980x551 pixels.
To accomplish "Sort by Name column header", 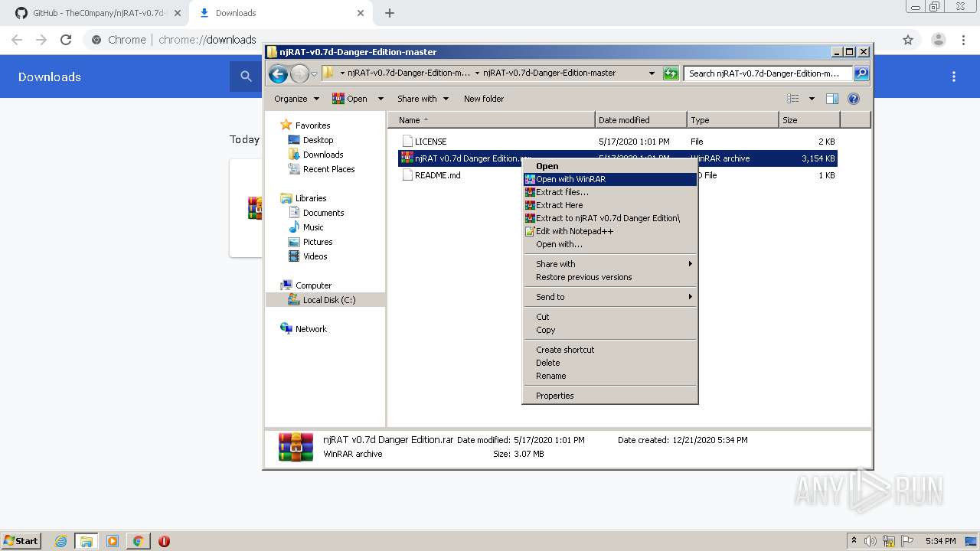I will coord(492,120).
